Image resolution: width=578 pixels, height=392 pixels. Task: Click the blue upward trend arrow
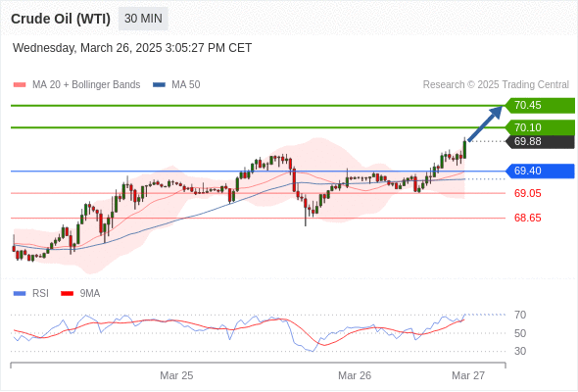click(485, 123)
